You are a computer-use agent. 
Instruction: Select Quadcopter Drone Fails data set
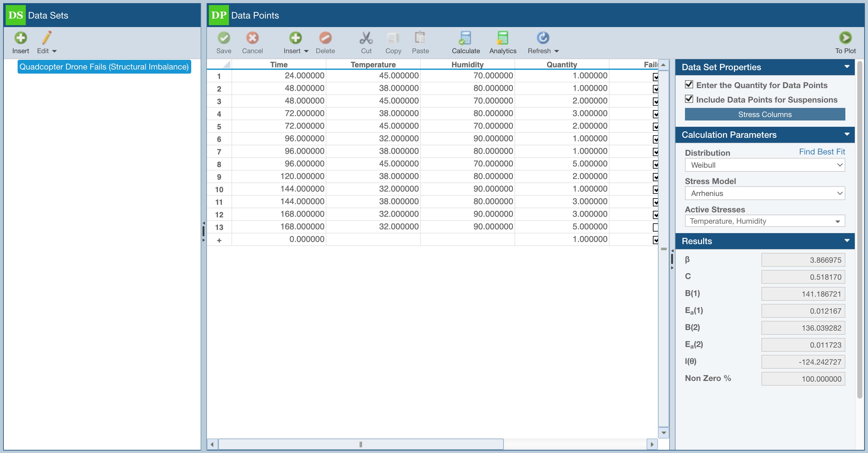(x=104, y=67)
